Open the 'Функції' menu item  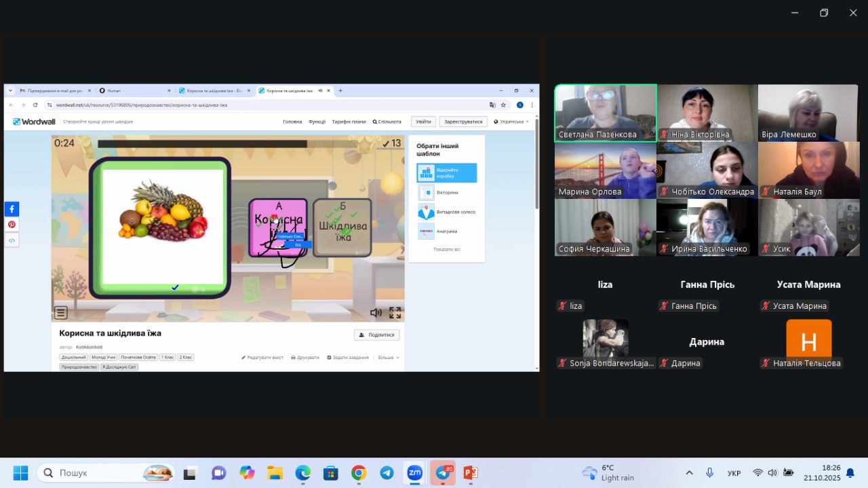pyautogui.click(x=317, y=122)
